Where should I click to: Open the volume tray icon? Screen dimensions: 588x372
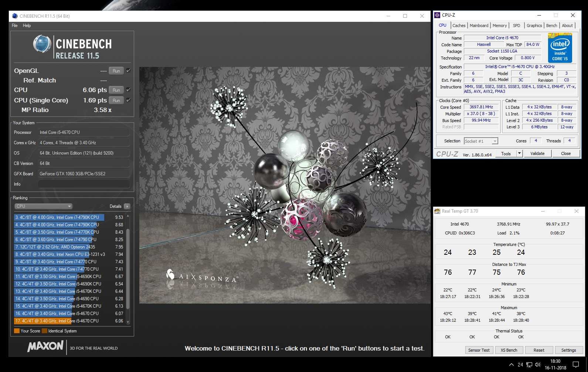click(x=538, y=365)
